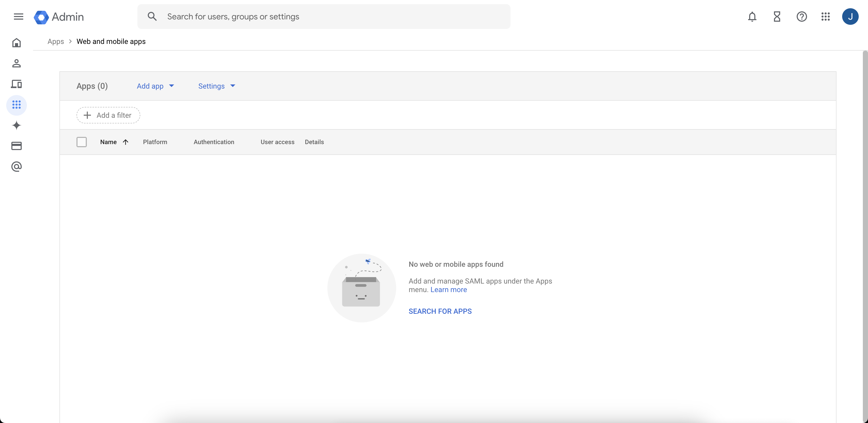This screenshot has width=868, height=423.
Task: Open pending tasks via the hourglass icon
Action: (x=777, y=17)
